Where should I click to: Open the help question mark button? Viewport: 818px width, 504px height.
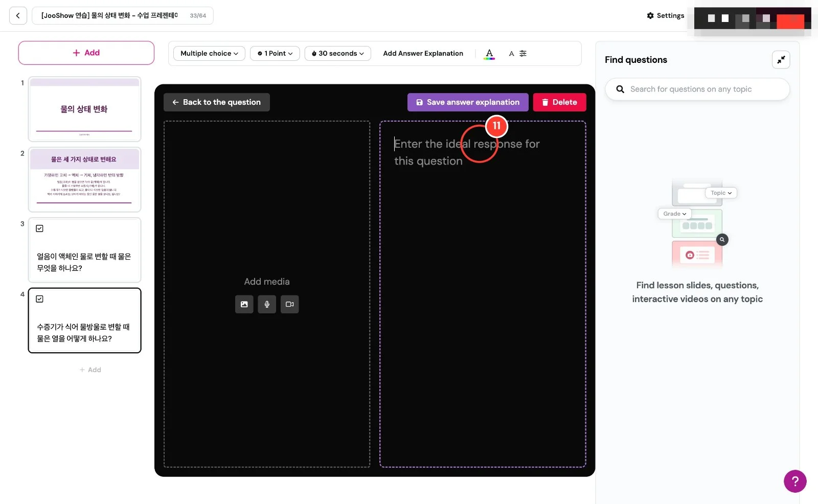pyautogui.click(x=795, y=481)
